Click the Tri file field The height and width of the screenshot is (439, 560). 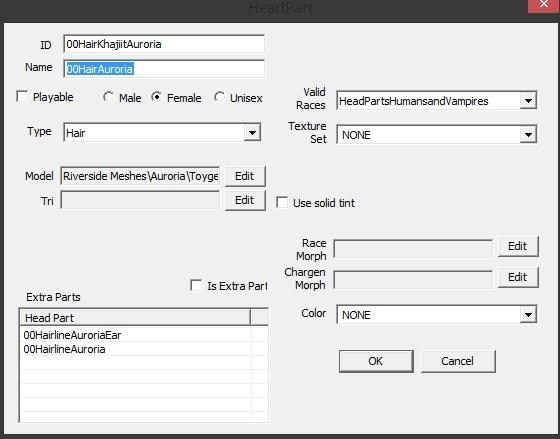click(140, 200)
